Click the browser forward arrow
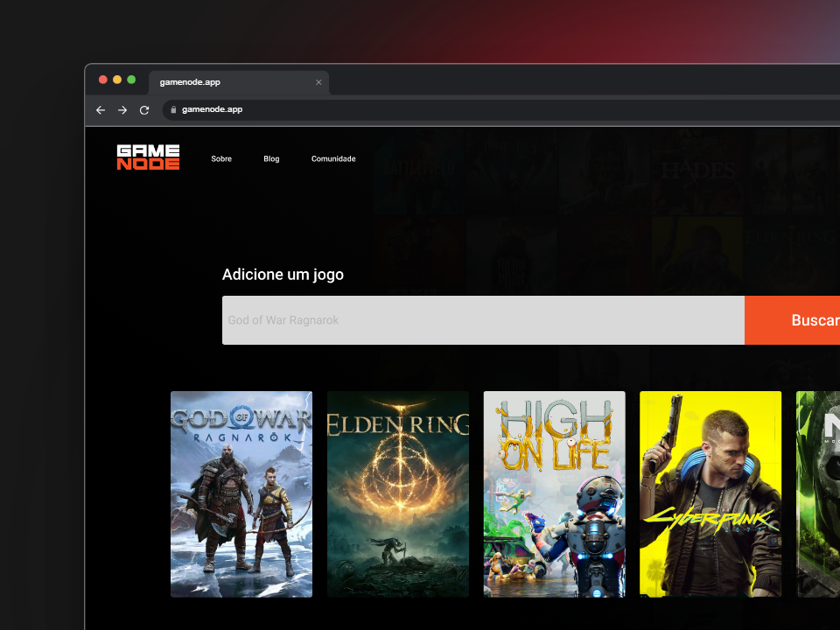This screenshot has width=840, height=630. point(122,110)
